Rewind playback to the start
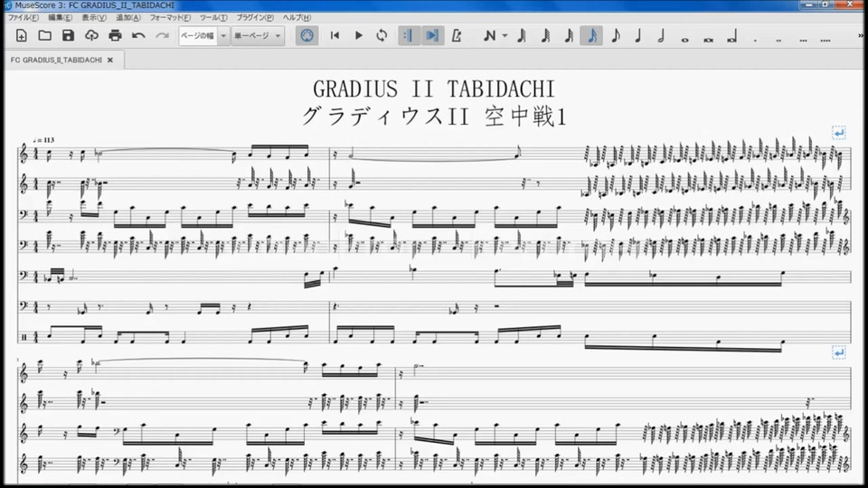 click(x=335, y=36)
